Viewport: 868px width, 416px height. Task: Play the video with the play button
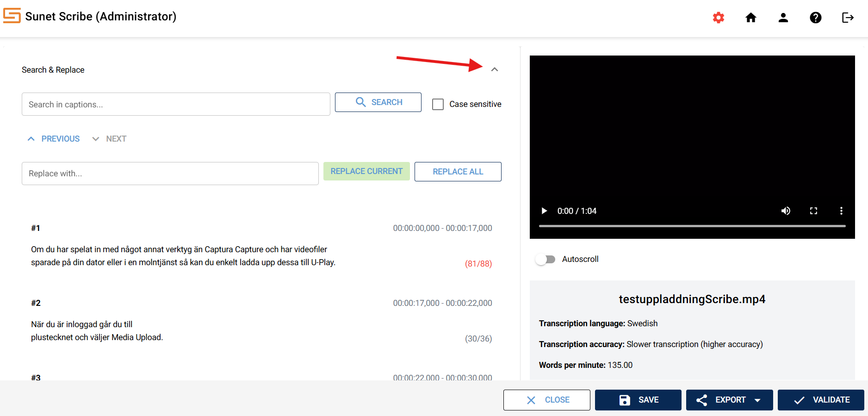pos(544,211)
